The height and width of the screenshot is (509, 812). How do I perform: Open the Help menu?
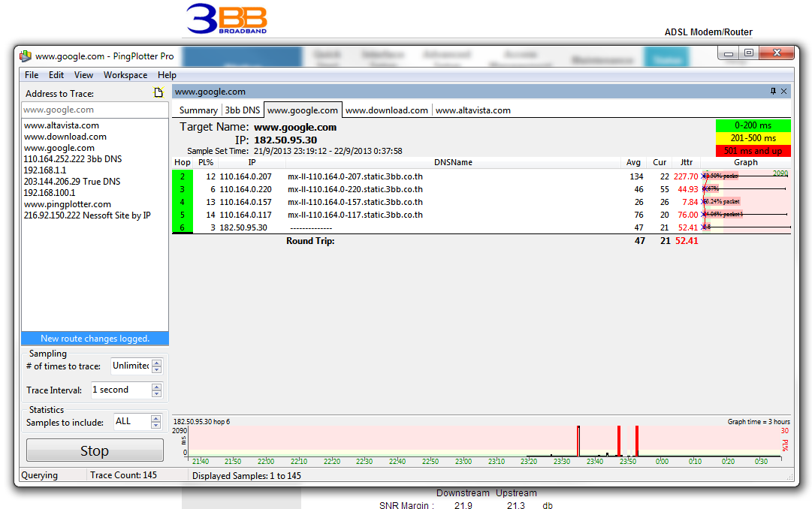coord(167,75)
